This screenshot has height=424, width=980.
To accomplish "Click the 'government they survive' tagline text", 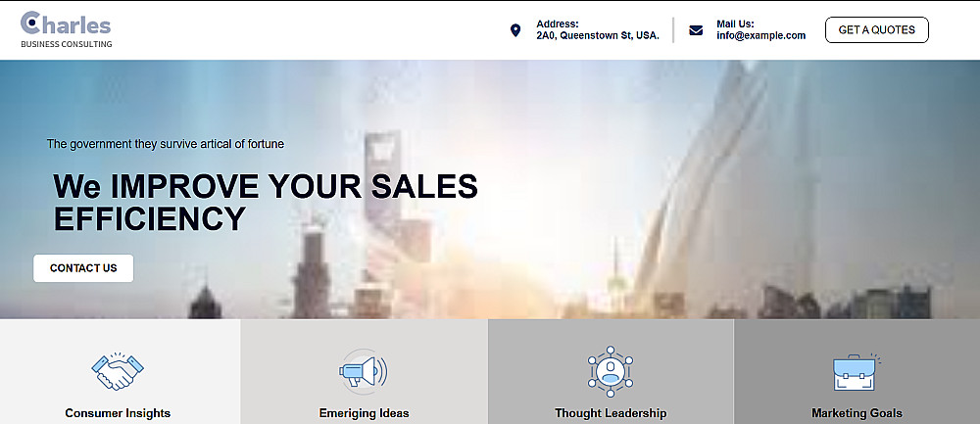I will (166, 144).
